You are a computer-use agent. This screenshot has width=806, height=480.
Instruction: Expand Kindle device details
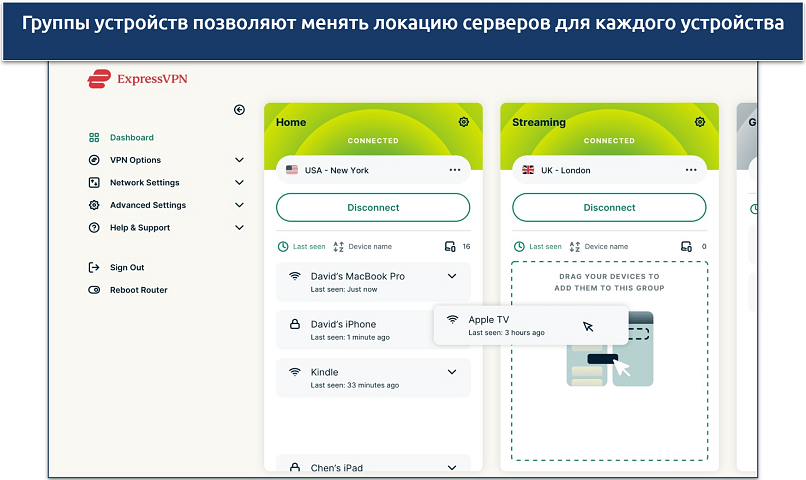click(x=452, y=372)
